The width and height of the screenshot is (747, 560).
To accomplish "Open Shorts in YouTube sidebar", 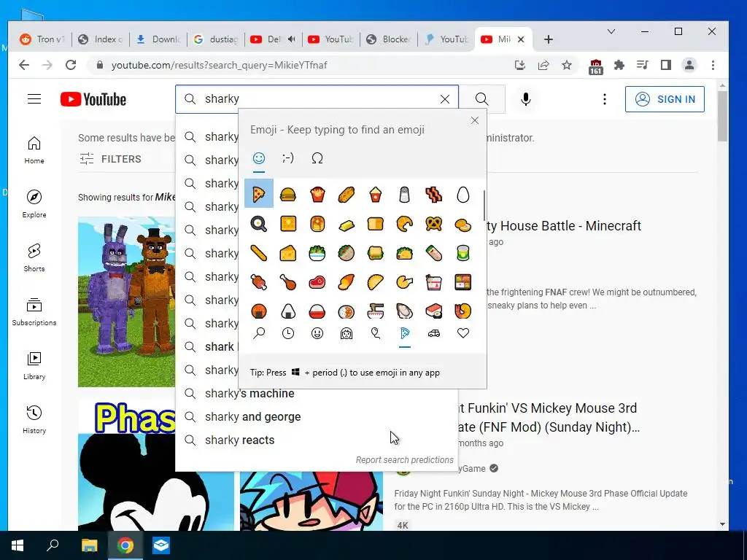I will pyautogui.click(x=34, y=258).
